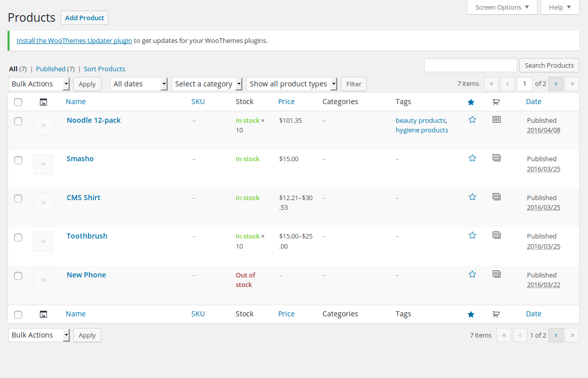
Task: Click the image column header icon
Action: (x=43, y=102)
